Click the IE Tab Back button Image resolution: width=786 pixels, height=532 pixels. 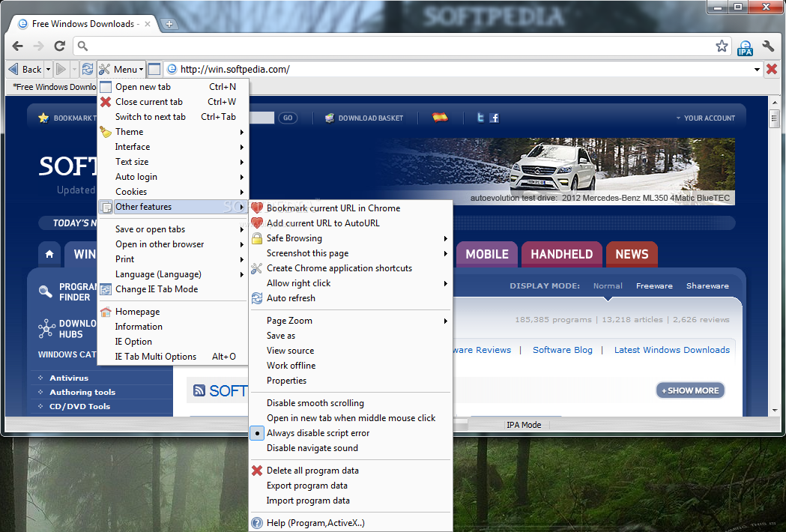pos(25,69)
